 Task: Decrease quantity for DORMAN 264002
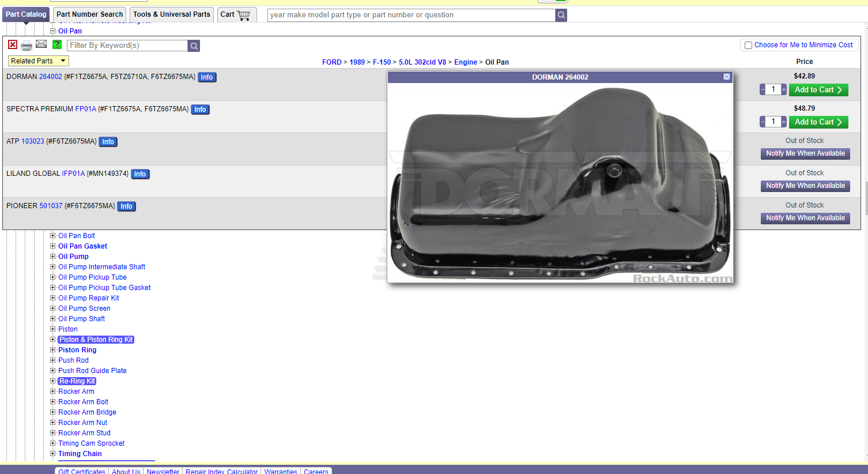tap(763, 89)
